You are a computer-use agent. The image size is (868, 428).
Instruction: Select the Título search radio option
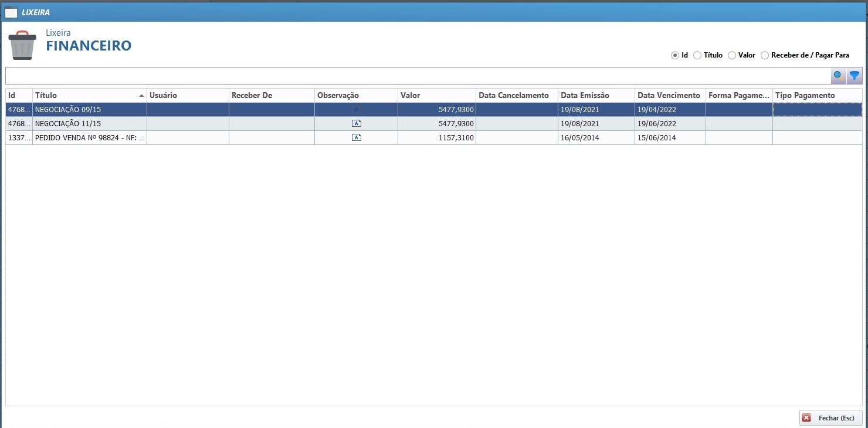(697, 55)
